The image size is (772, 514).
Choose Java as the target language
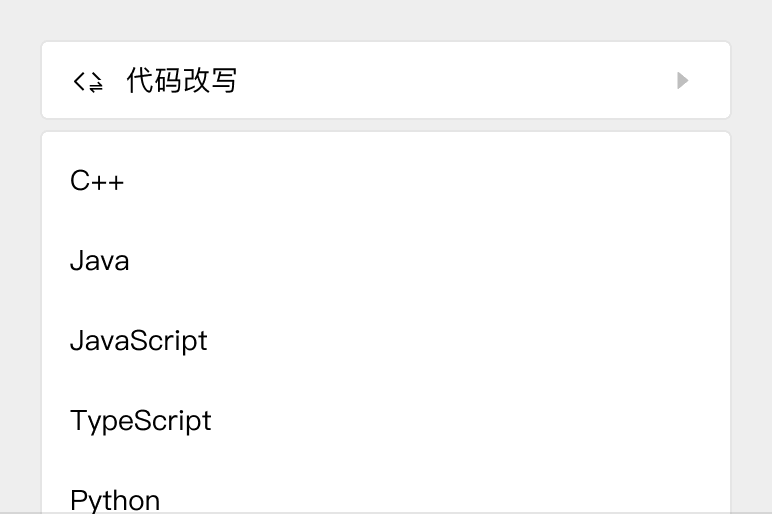[100, 261]
